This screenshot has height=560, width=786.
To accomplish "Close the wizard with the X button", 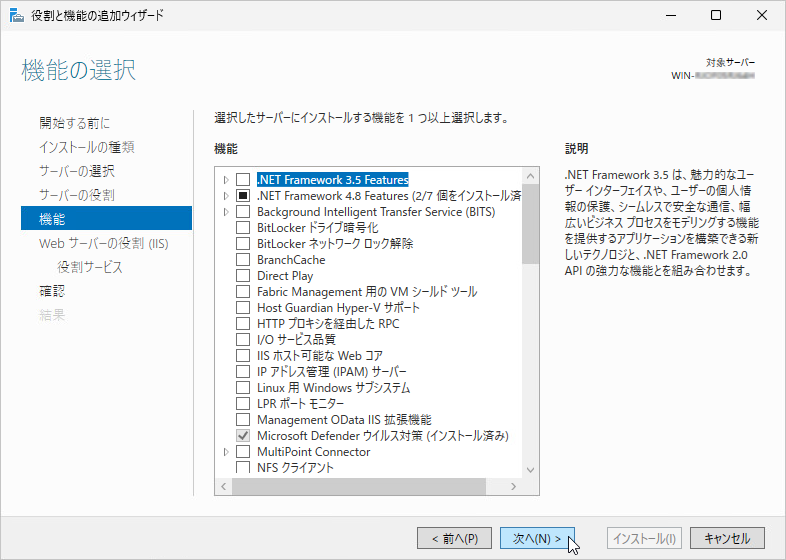I will pyautogui.click(x=761, y=16).
